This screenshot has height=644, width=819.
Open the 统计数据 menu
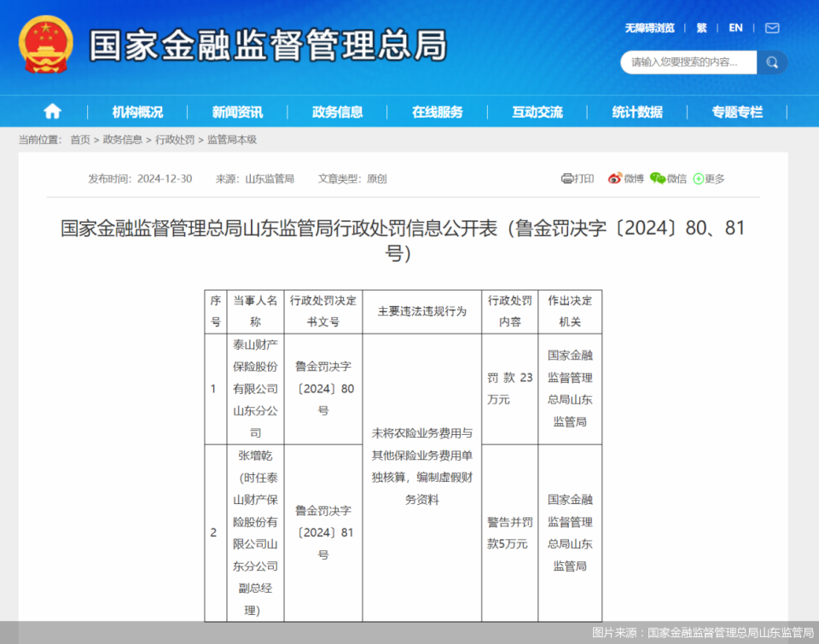click(637, 112)
